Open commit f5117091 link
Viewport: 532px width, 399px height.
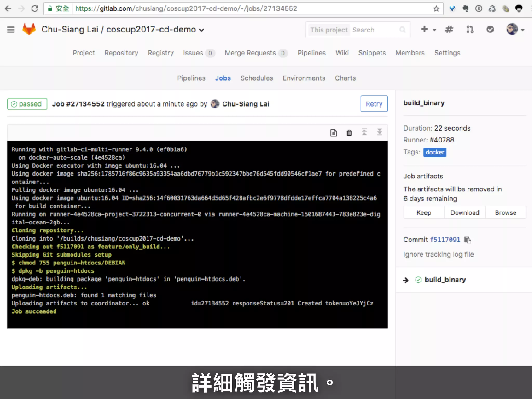pos(445,240)
